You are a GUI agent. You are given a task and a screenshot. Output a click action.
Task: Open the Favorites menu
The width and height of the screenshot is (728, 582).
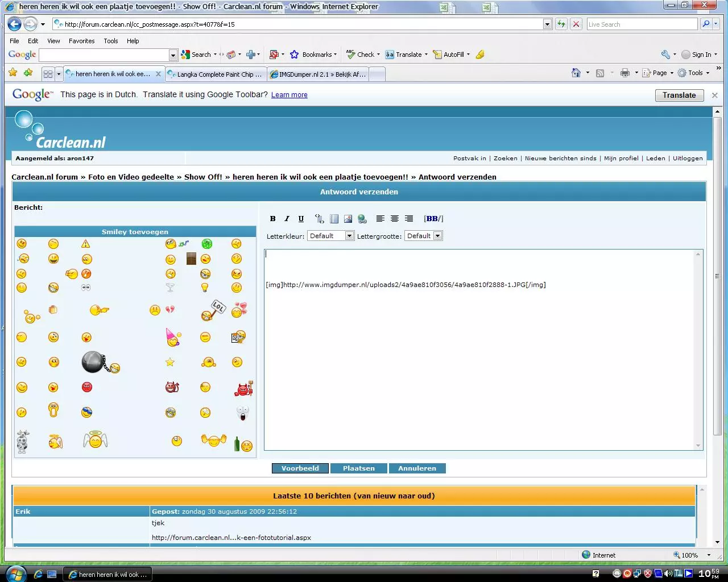pyautogui.click(x=82, y=41)
